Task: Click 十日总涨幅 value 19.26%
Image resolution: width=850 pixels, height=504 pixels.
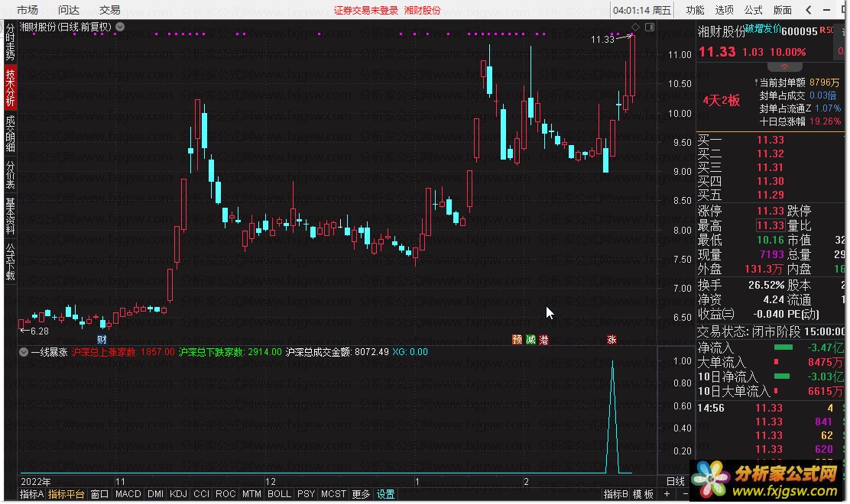Action: tap(825, 122)
